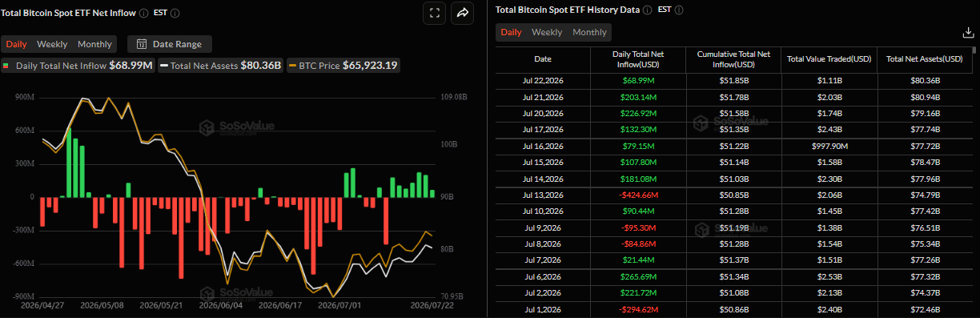Select the Jul 22,2026 date cell
The image size is (980, 318).
(543, 81)
